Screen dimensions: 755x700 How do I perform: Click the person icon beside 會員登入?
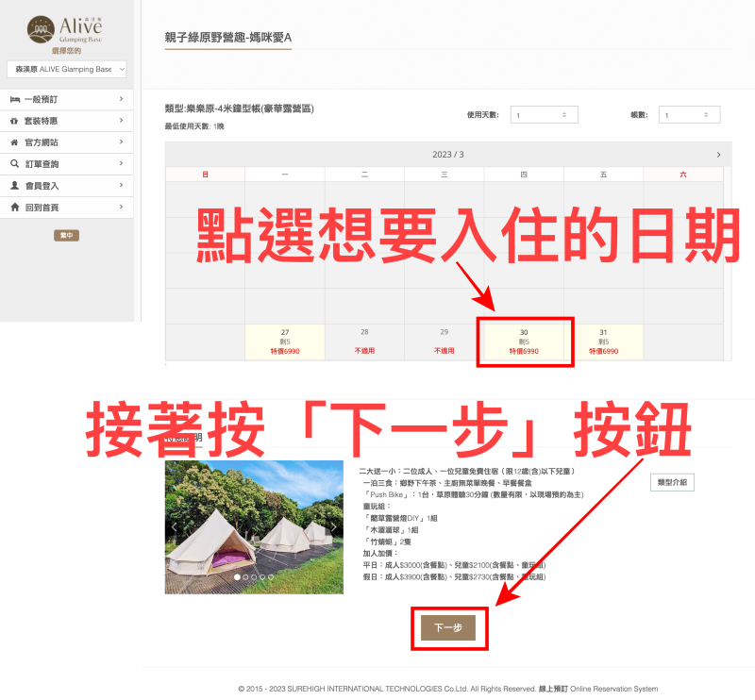click(14, 186)
